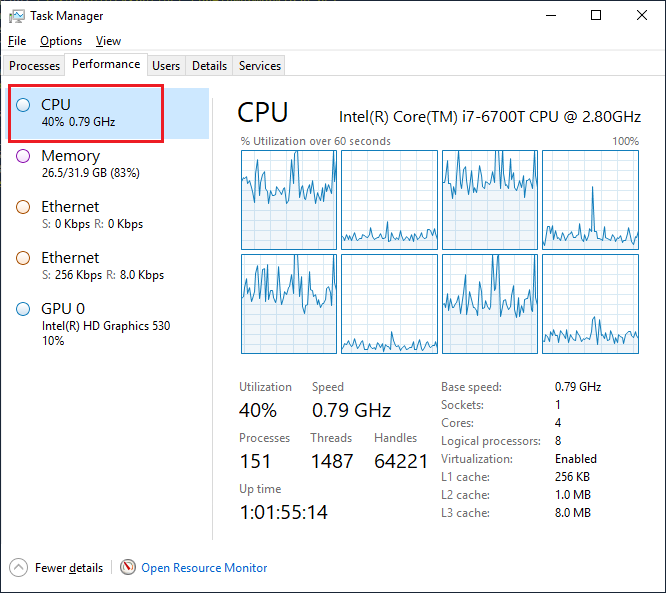
Task: Select the GPU 0 blue circle icon
Action: click(23, 309)
